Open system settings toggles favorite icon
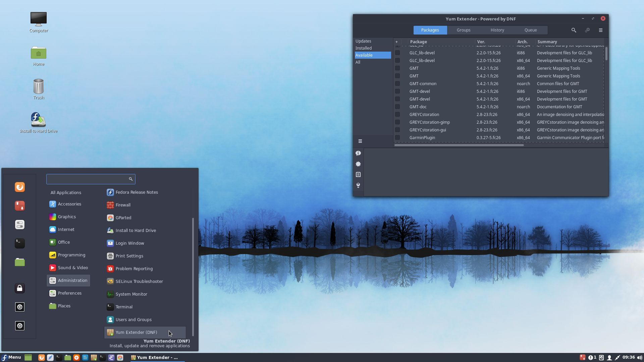The width and height of the screenshot is (644, 362). [x=20, y=225]
